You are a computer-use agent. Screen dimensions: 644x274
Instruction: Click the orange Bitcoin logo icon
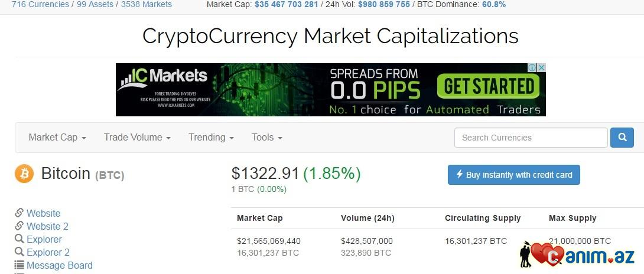click(x=24, y=174)
